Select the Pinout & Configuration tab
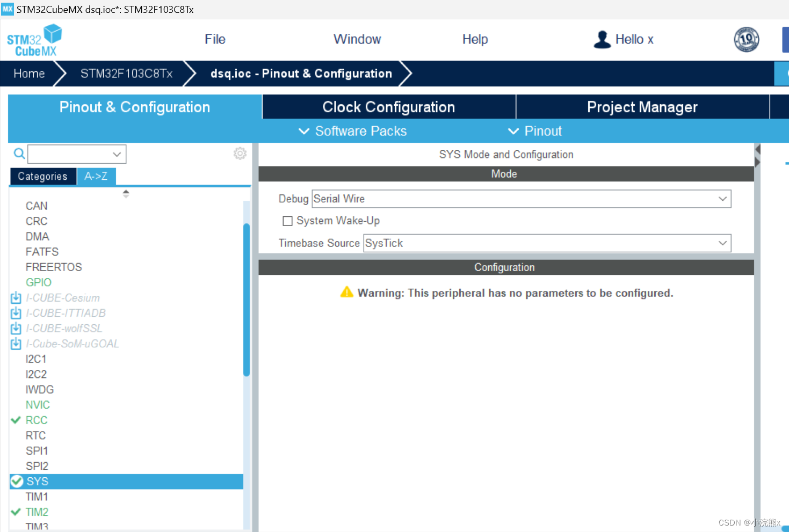The height and width of the screenshot is (532, 789). coord(135,107)
